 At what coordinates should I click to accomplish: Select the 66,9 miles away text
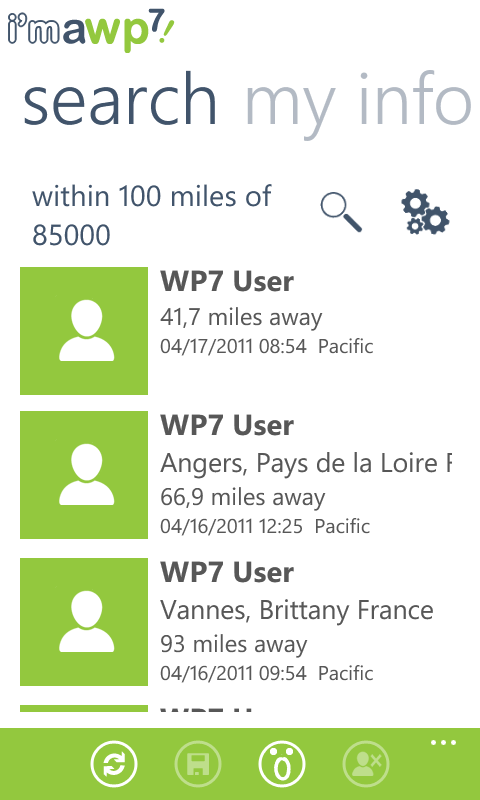coord(243,497)
